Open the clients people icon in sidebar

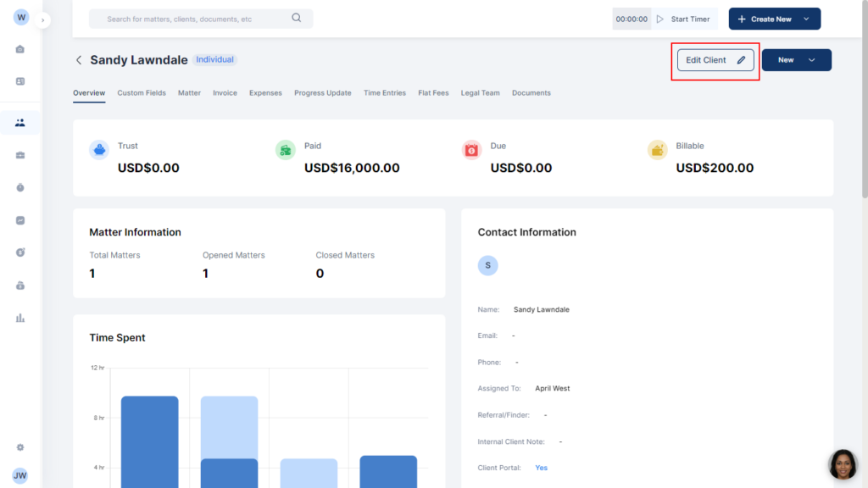[x=20, y=123]
